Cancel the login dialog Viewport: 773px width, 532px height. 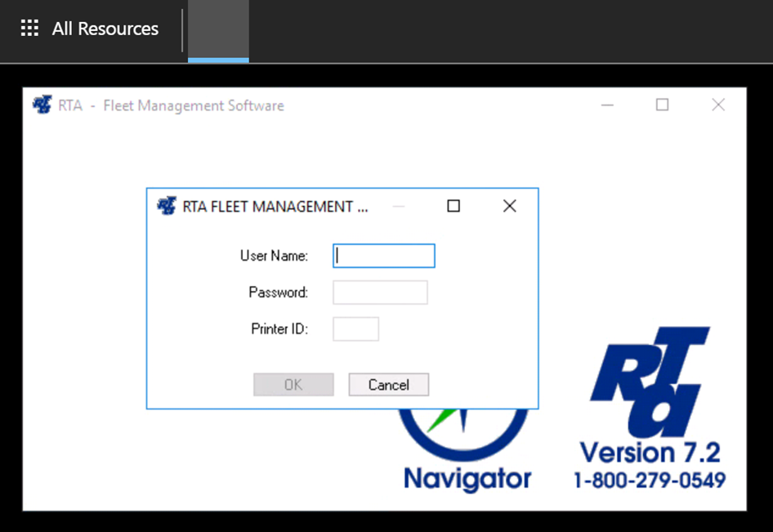tap(388, 385)
